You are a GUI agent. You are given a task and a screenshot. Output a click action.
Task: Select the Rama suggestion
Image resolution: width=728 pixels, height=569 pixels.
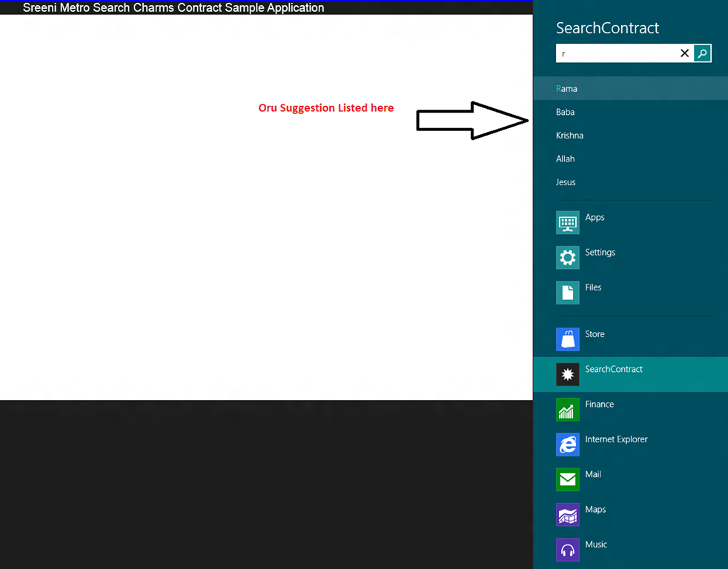tap(630, 88)
